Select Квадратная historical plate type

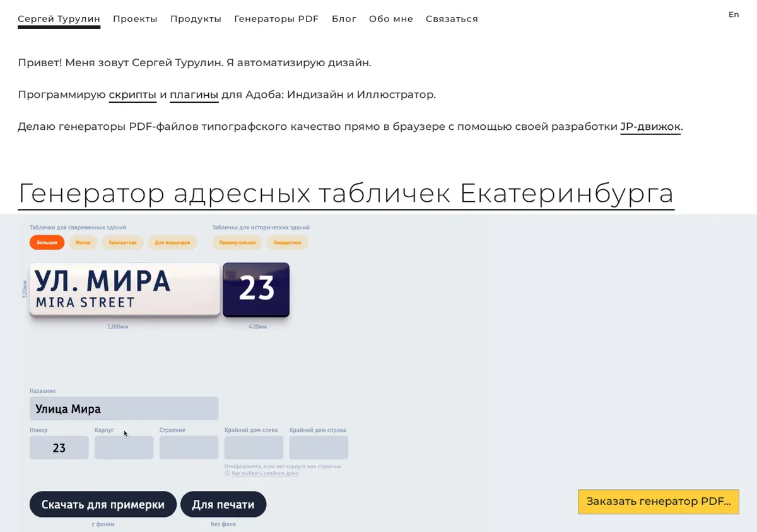click(x=287, y=243)
